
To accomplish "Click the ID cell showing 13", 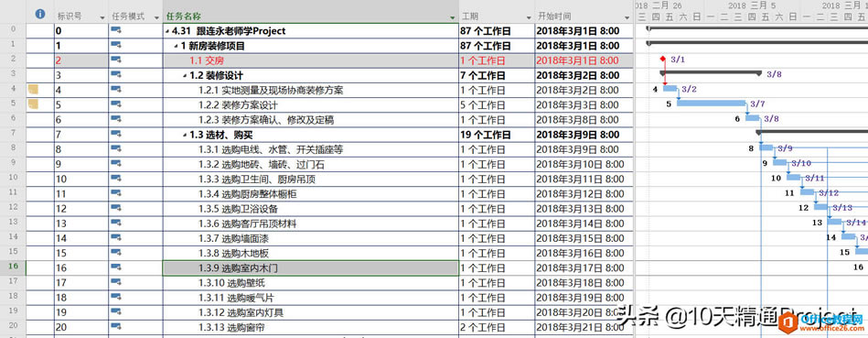I will pyautogui.click(x=81, y=224).
